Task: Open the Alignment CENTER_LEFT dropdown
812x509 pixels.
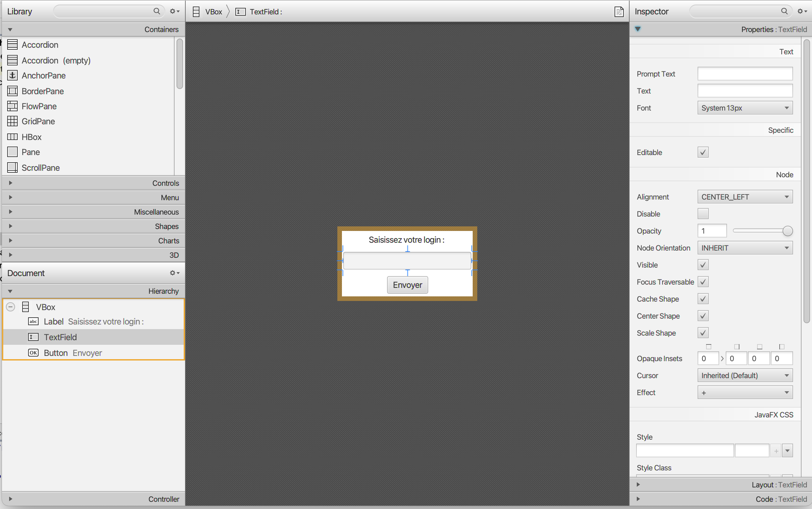Action: pos(745,197)
